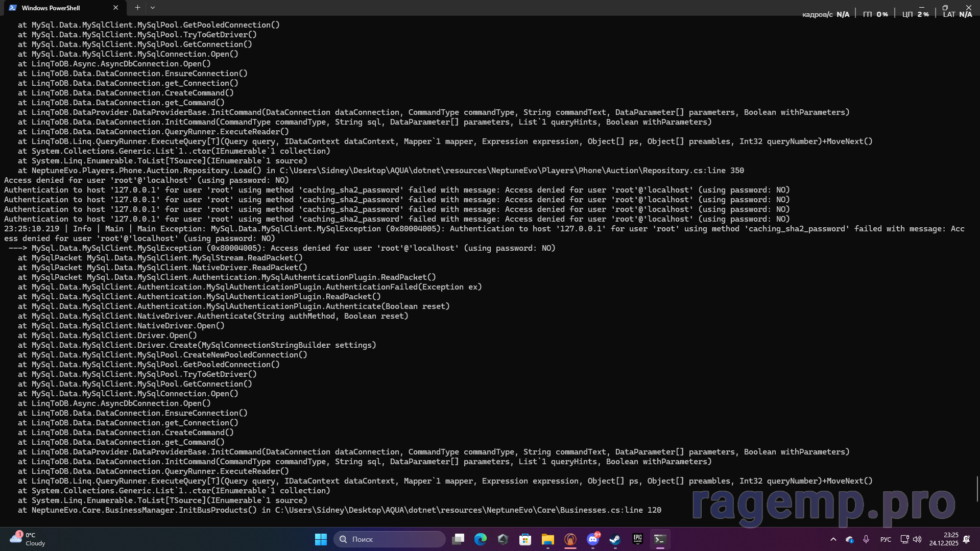Open Discord from the taskbar

[592, 539]
